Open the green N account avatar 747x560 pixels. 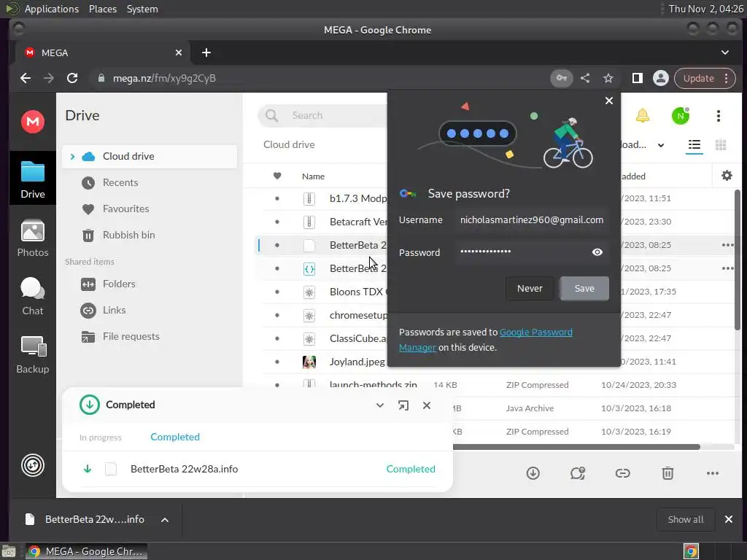(681, 115)
